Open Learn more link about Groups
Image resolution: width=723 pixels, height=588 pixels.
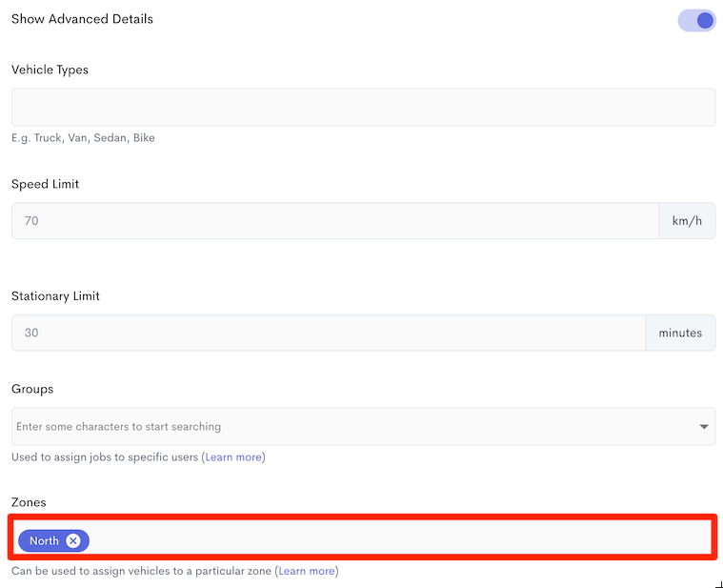(x=233, y=457)
